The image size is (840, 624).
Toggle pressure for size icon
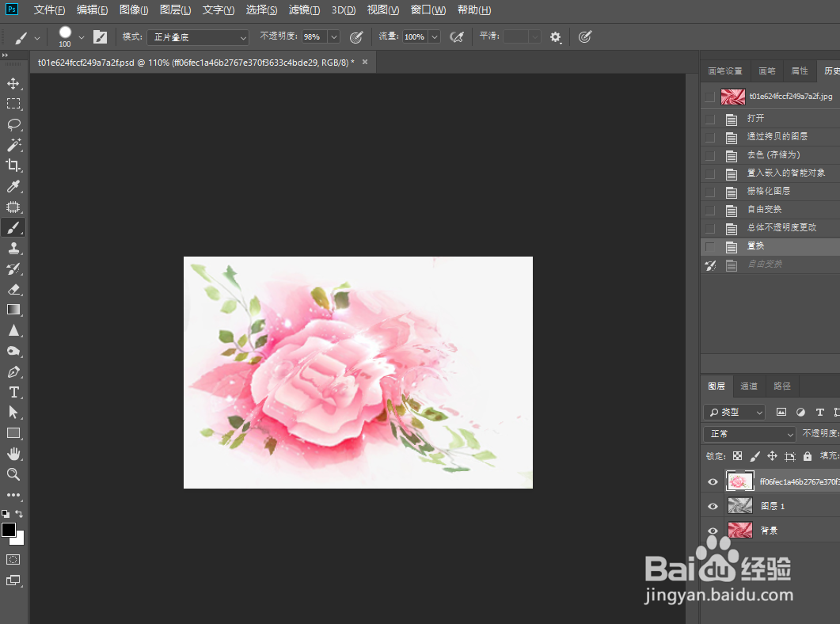tap(585, 37)
